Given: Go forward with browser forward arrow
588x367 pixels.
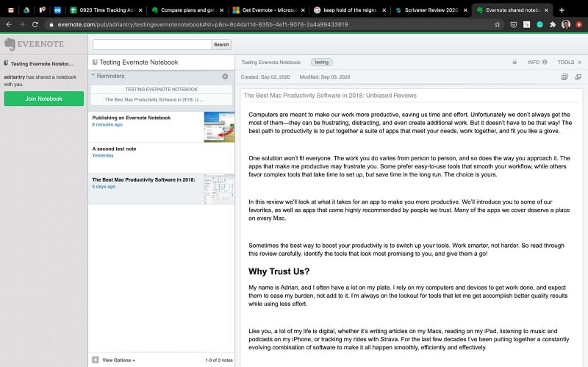Looking at the screenshot, I should [22, 24].
